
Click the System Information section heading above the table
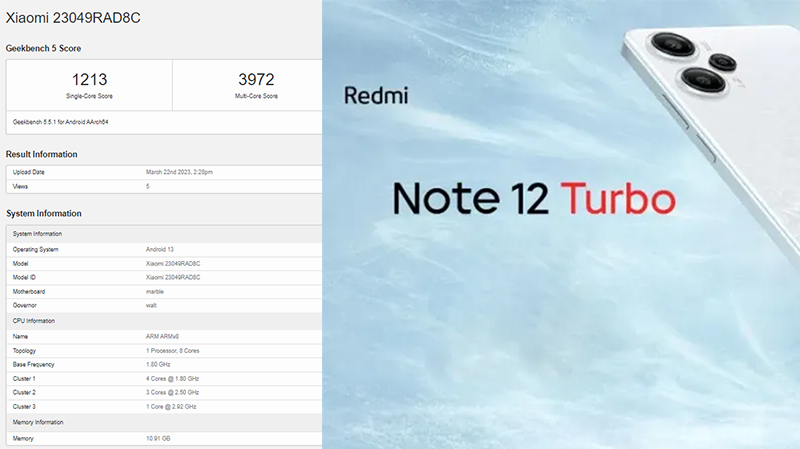44,213
